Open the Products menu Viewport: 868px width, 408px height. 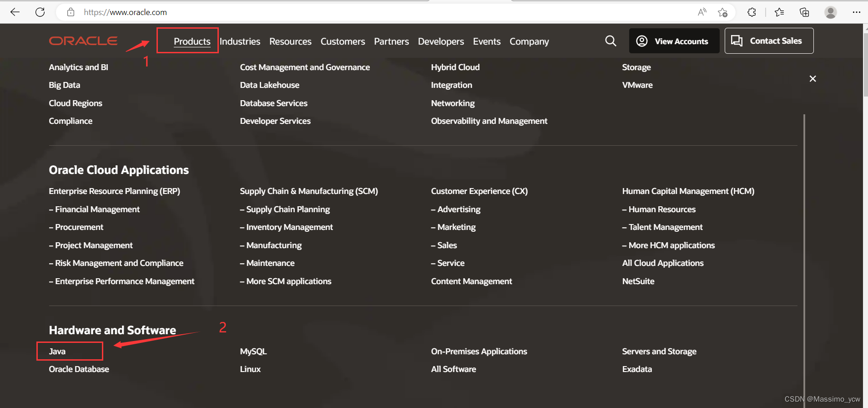click(192, 41)
